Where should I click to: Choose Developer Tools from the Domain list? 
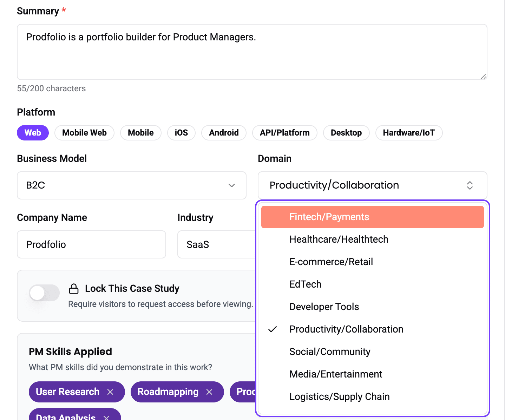coord(373,307)
